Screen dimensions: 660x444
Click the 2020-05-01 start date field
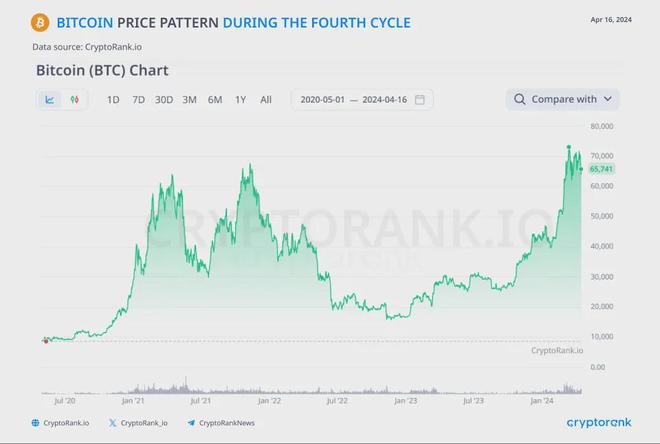[x=322, y=100]
